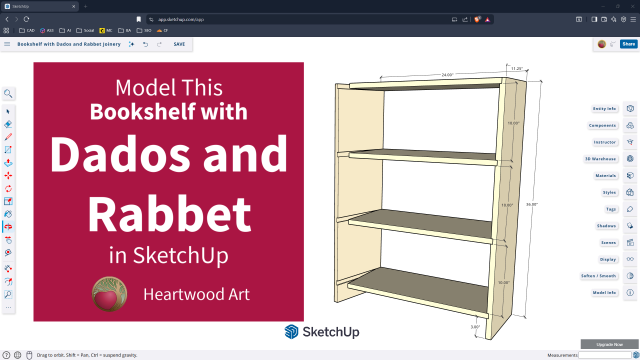Click the globe language icon in the status bar
640x360 pixels.
pyautogui.click(x=18, y=355)
